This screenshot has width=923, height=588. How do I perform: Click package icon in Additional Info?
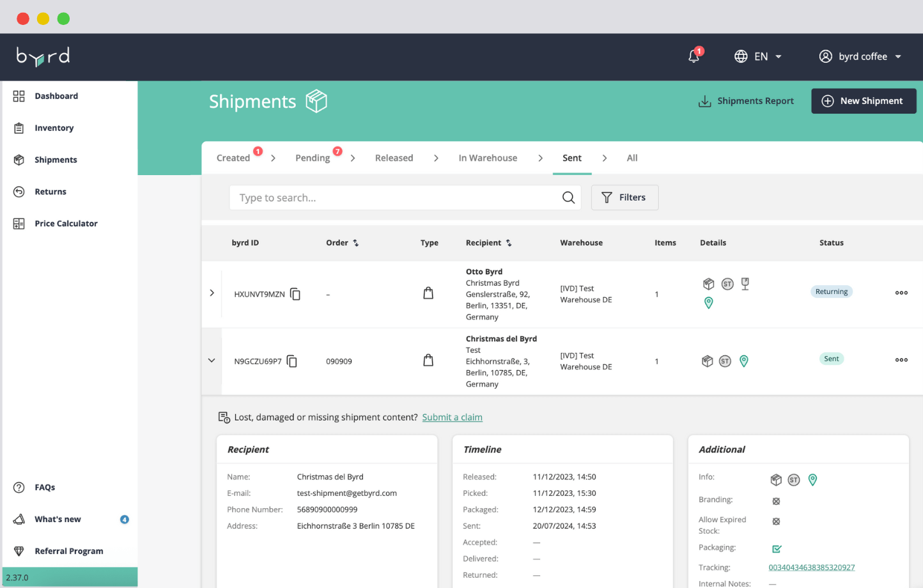776,479
